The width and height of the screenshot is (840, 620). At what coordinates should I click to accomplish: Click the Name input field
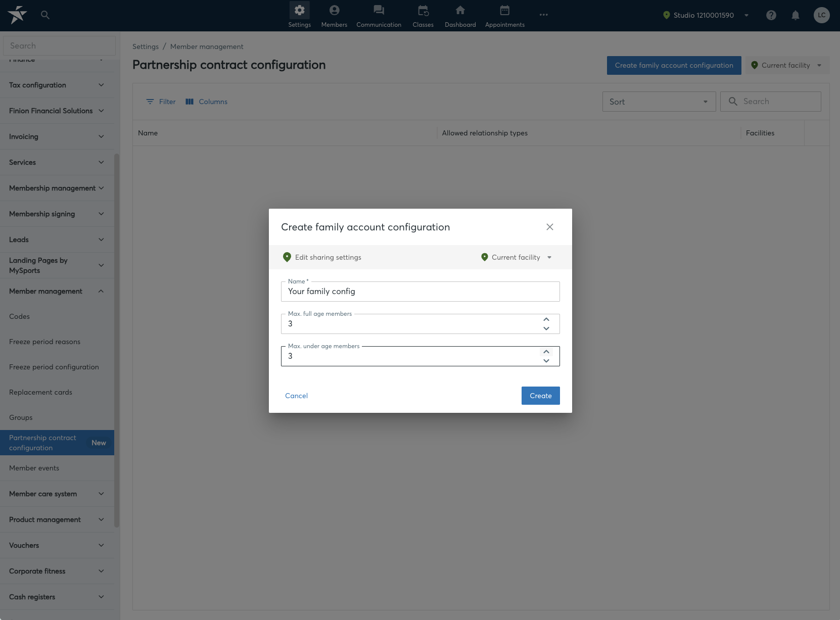coord(421,292)
